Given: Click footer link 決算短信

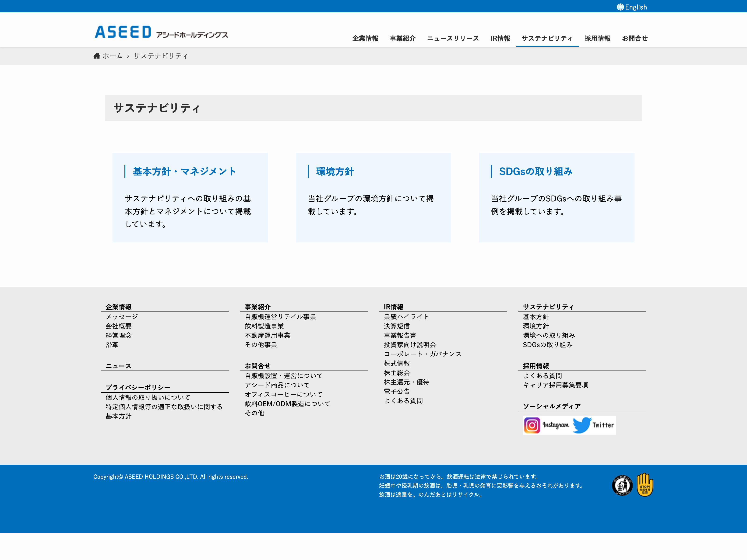Looking at the screenshot, I should (x=396, y=326).
